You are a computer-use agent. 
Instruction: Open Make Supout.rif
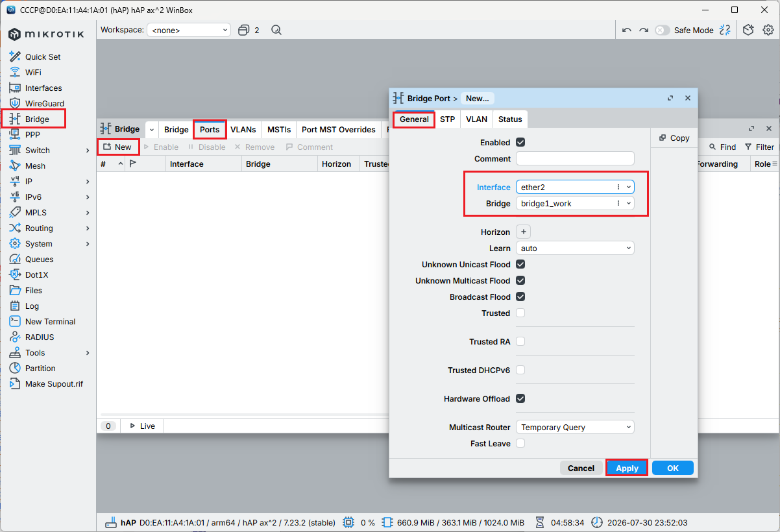pos(54,383)
